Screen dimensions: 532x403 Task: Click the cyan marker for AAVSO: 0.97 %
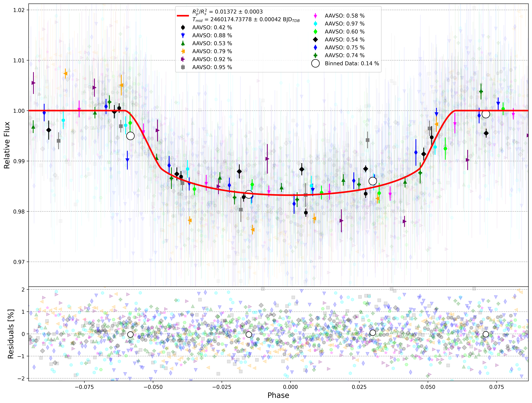315,24
